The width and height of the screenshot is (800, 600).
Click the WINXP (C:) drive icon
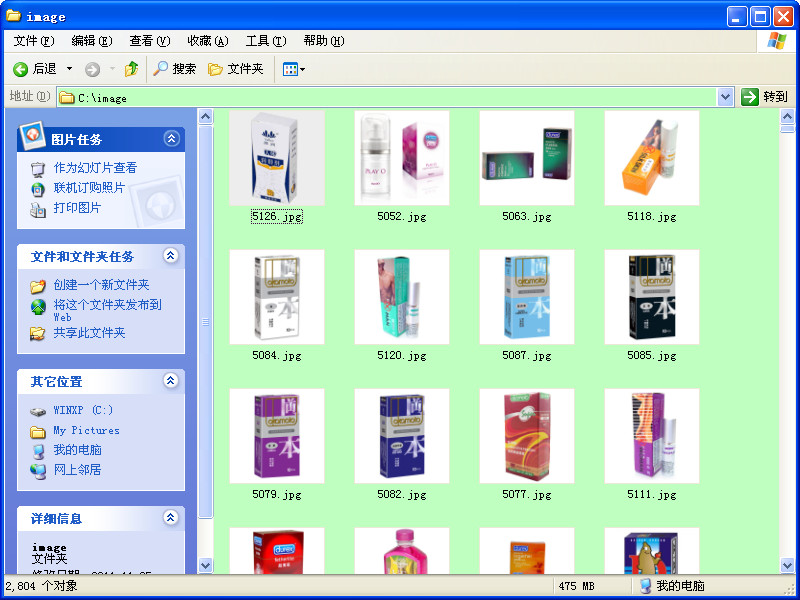tap(38, 411)
